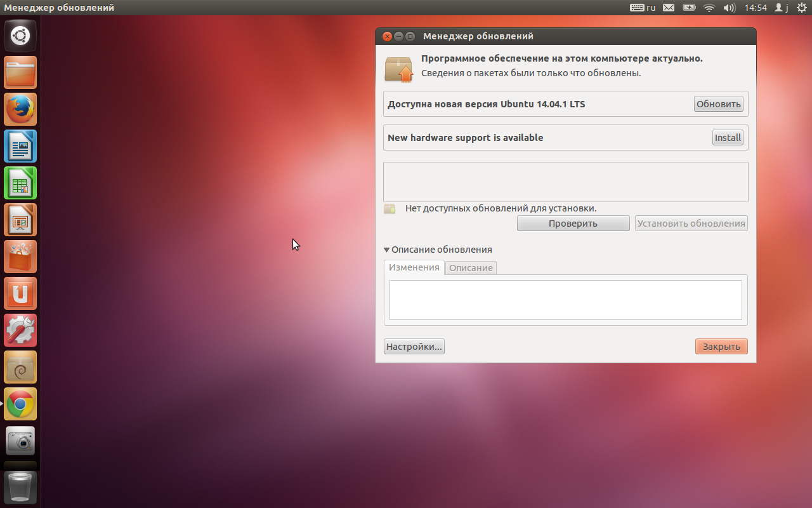Open the Ubuntu Dash home button
Viewport: 812px width, 508px height.
coord(20,36)
